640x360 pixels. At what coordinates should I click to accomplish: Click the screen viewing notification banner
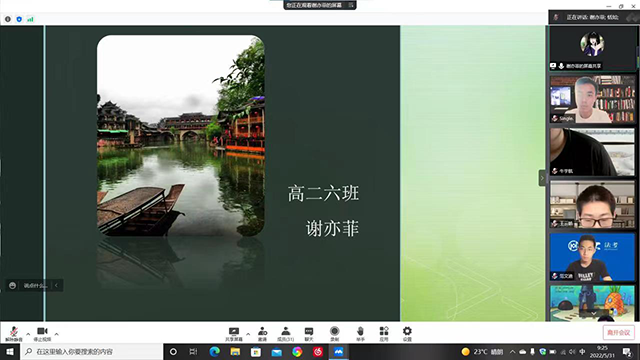(x=314, y=5)
